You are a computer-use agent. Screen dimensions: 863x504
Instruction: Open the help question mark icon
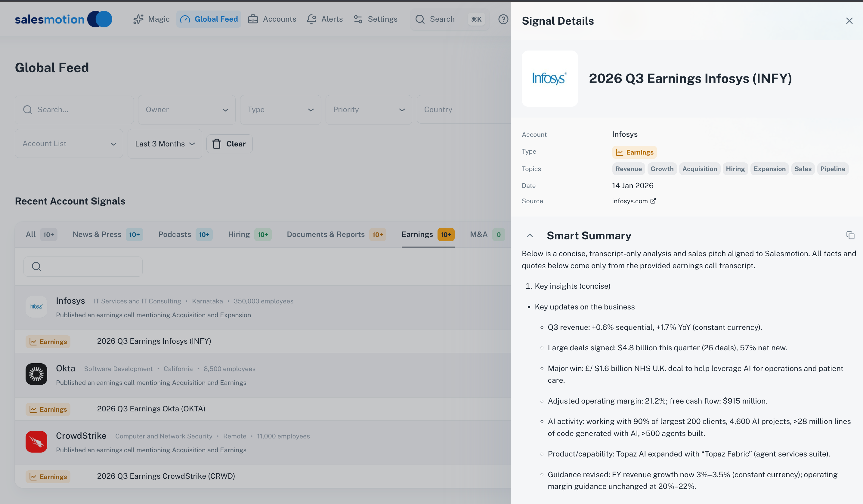[x=503, y=19]
